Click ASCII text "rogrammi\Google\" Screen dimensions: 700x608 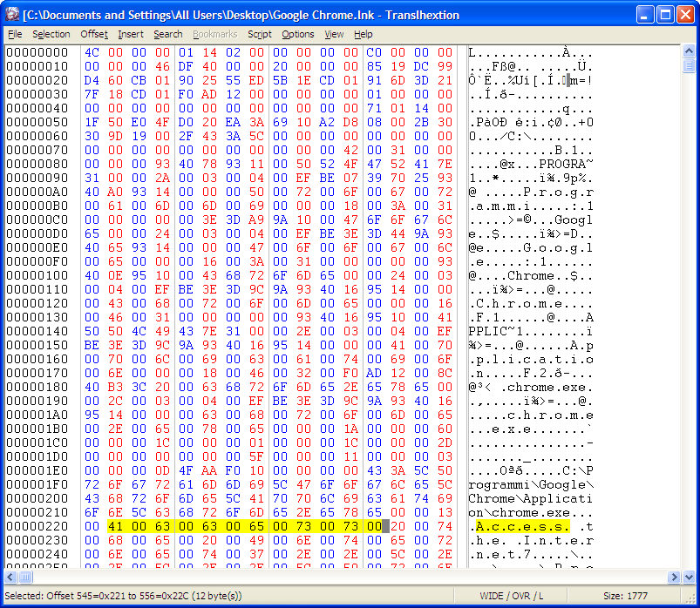click(531, 485)
